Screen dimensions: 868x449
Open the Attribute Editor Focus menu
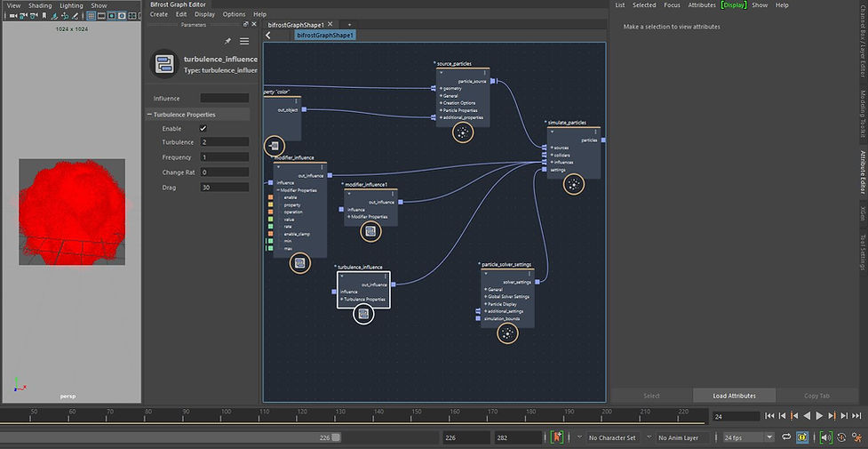pyautogui.click(x=672, y=5)
